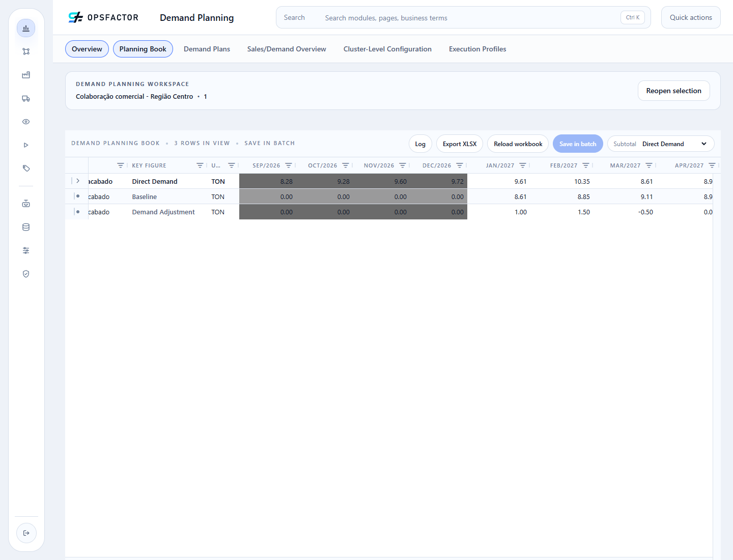Open the shield security module in sidebar

click(x=26, y=274)
